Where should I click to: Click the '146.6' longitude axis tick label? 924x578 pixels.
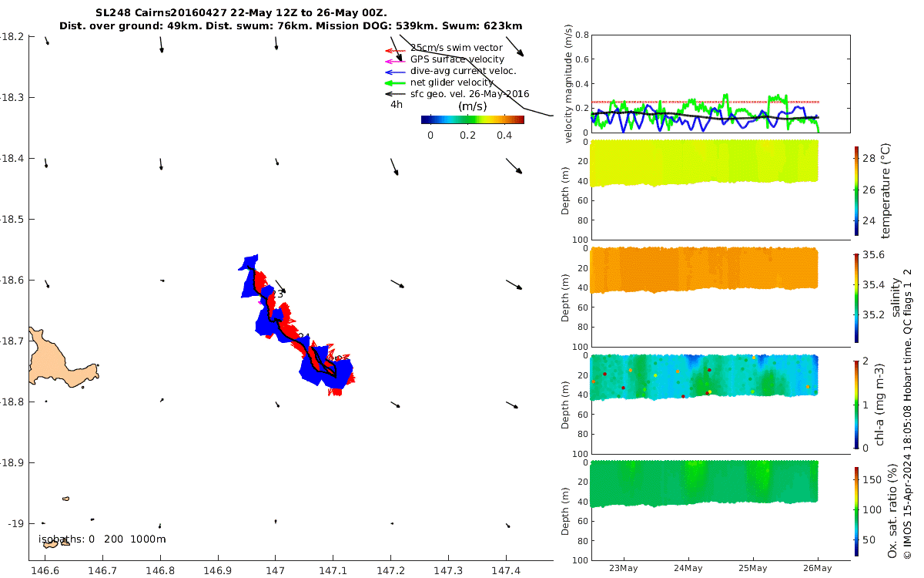pos(45,570)
